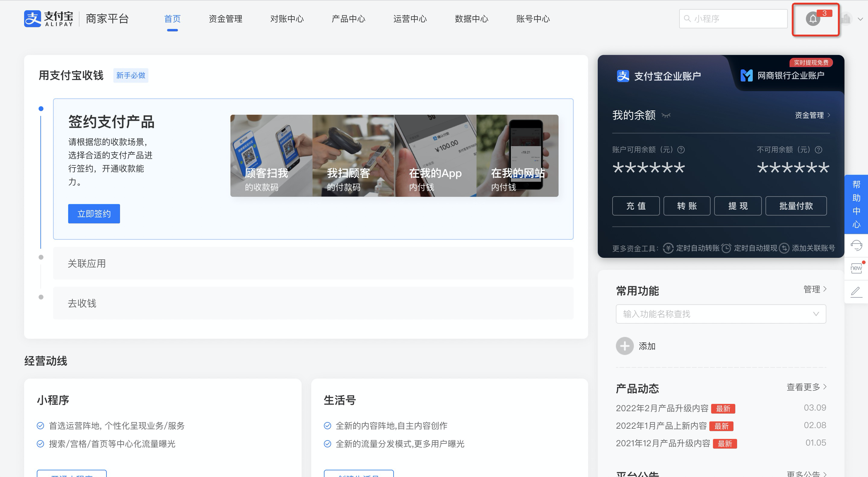Expand the account dropdown arrow

tap(860, 19)
